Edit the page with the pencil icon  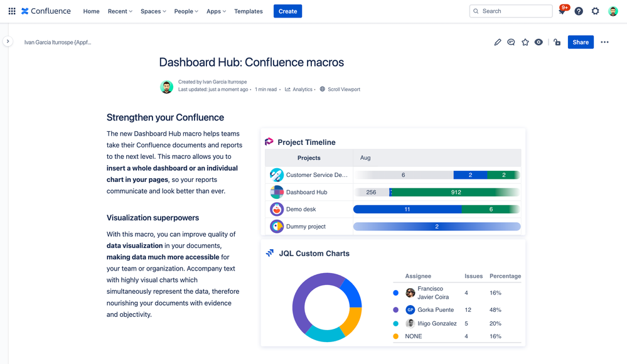[498, 42]
